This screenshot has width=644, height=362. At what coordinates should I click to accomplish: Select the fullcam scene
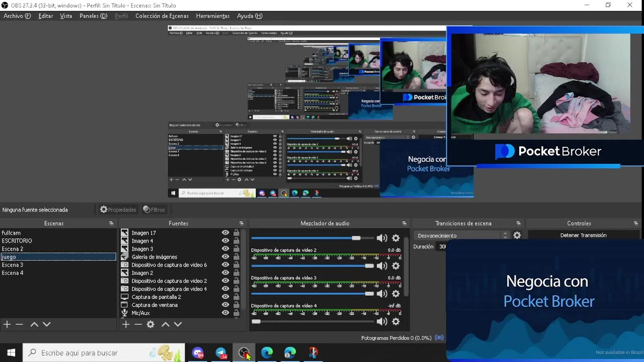(x=58, y=233)
